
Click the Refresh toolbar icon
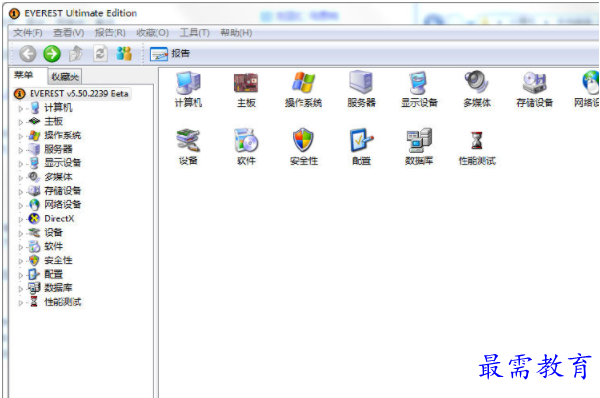pyautogui.click(x=100, y=54)
